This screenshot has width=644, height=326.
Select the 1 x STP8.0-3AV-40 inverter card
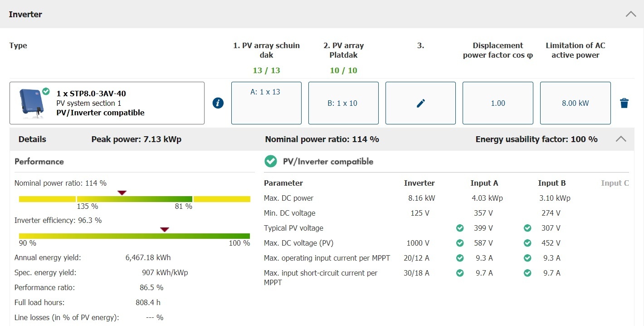click(107, 103)
